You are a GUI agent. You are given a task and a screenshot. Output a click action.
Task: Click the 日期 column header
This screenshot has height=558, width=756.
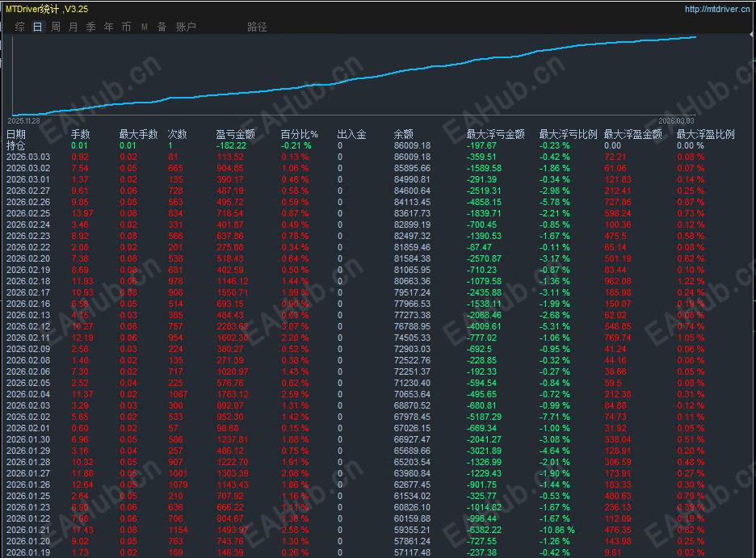coord(16,134)
